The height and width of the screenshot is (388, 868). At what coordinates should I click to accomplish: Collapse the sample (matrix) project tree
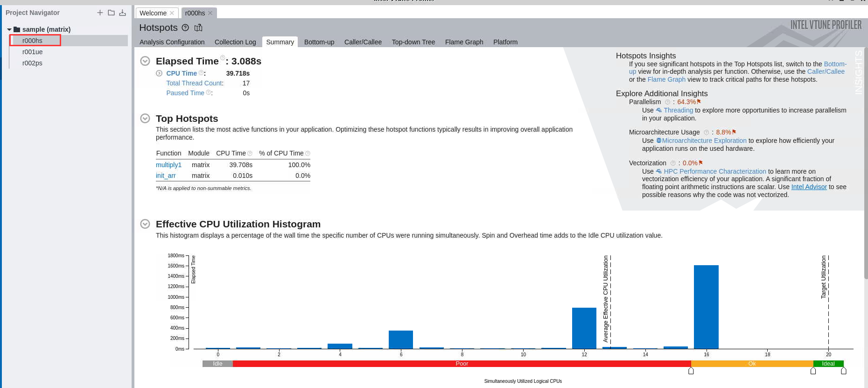coord(9,29)
